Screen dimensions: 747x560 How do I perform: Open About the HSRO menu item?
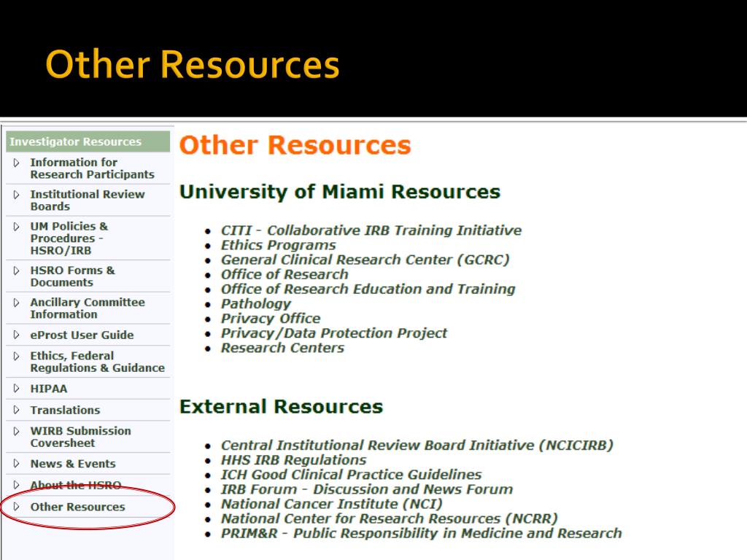76,485
